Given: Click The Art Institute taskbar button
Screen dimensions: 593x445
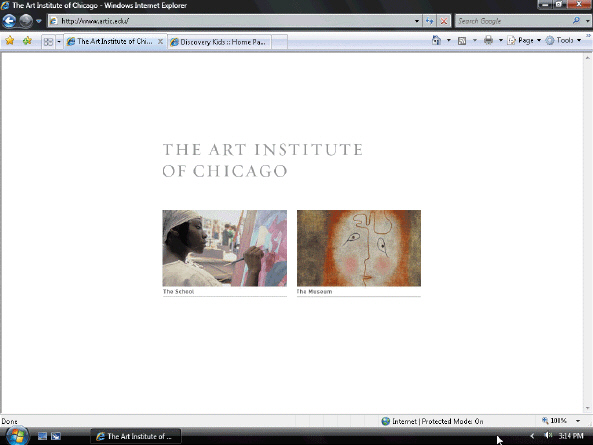Looking at the screenshot, I should click(x=136, y=436).
